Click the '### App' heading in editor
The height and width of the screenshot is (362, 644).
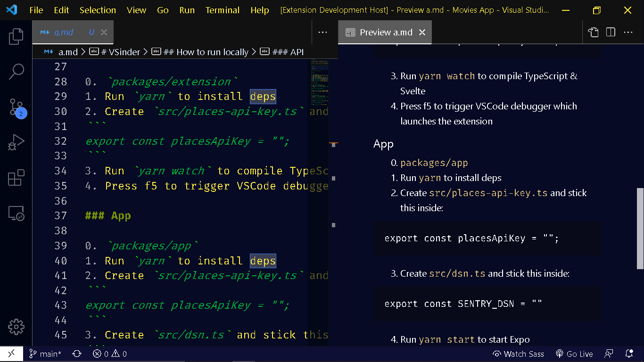click(108, 215)
